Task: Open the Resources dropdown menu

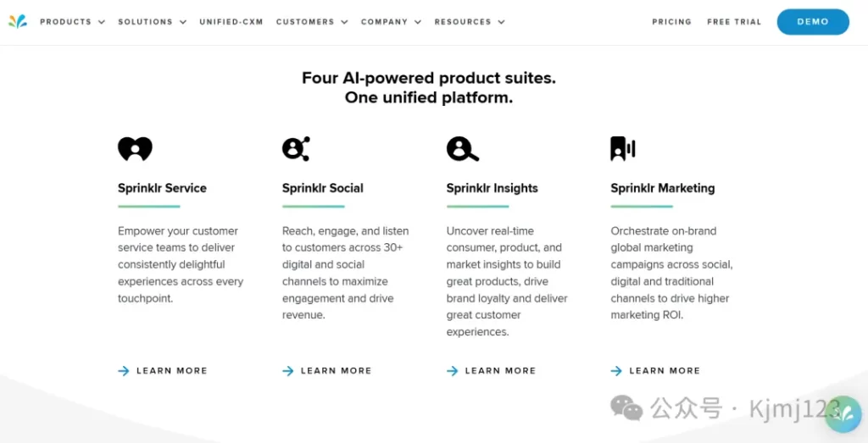Action: (x=470, y=22)
